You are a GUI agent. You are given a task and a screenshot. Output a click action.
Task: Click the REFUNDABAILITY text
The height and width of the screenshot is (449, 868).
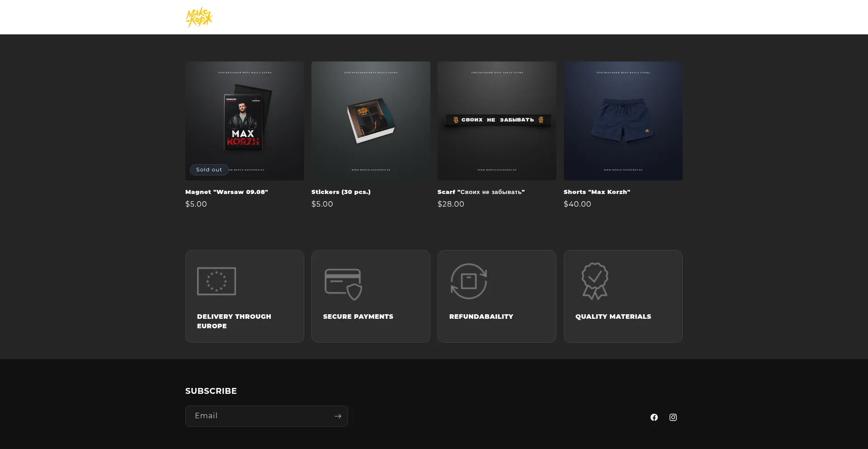481,317
